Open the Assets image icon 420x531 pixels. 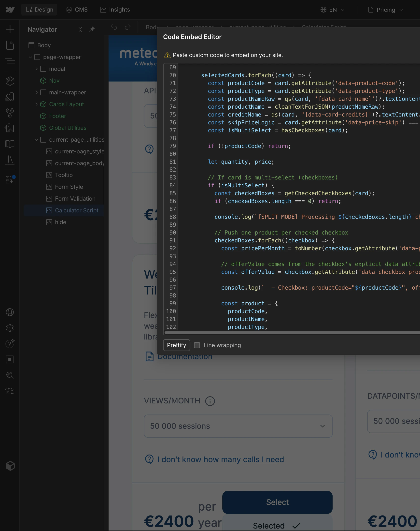(x=10, y=128)
